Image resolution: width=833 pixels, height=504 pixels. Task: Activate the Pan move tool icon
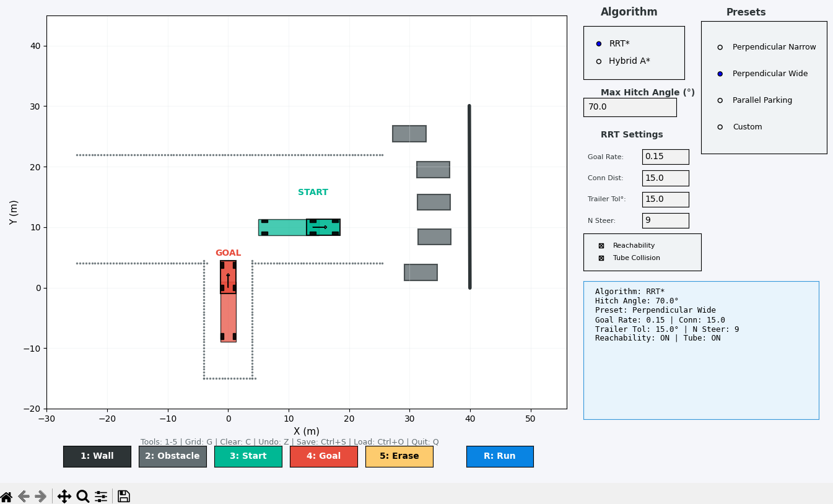point(64,497)
